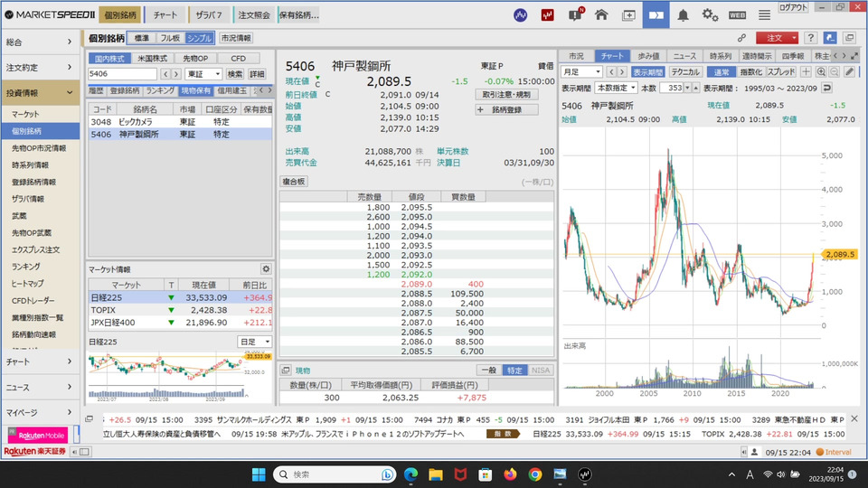Select the 通常 chart mode
The height and width of the screenshot is (488, 868).
[722, 72]
